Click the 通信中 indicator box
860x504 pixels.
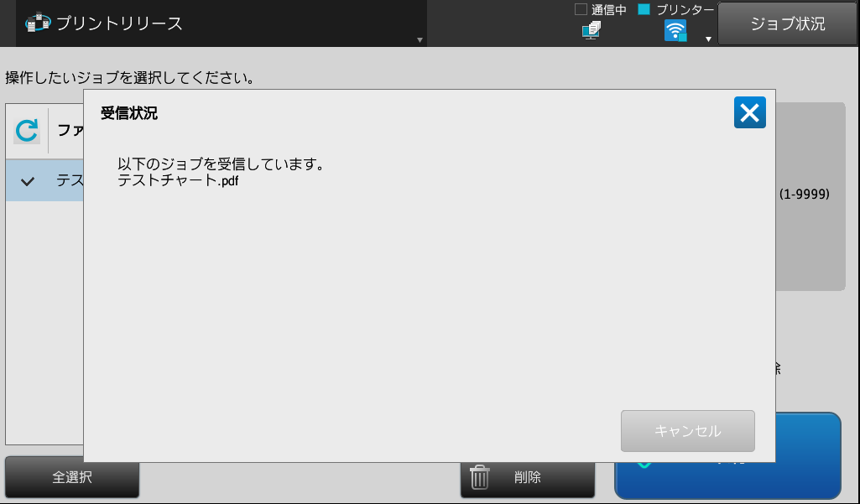(581, 9)
